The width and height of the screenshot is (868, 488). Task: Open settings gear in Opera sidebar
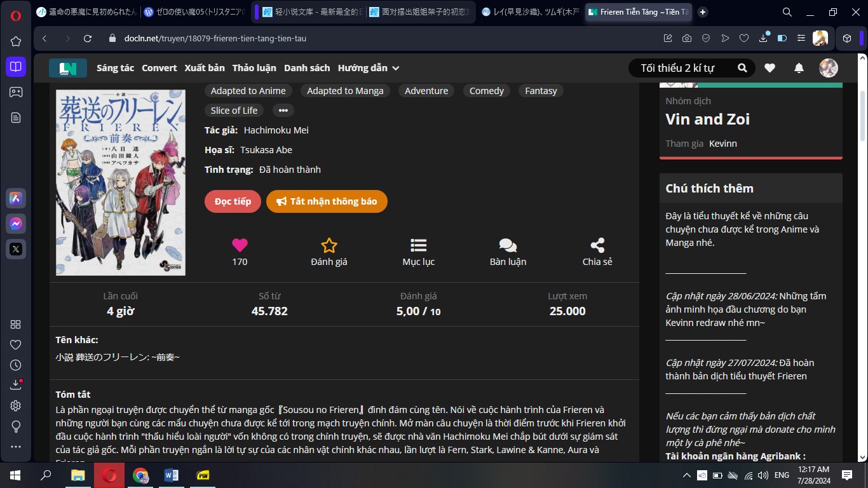[16, 405]
